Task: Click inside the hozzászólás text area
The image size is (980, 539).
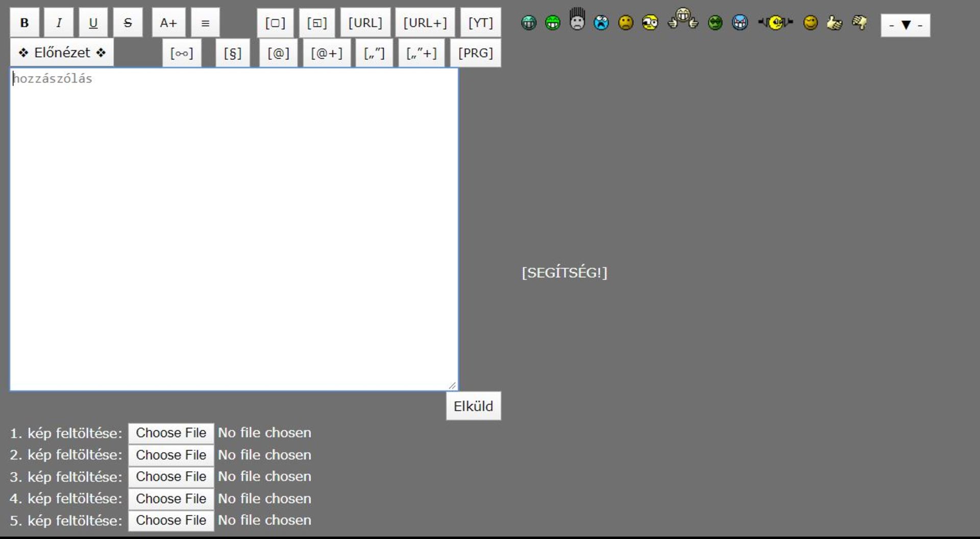Action: 234,230
